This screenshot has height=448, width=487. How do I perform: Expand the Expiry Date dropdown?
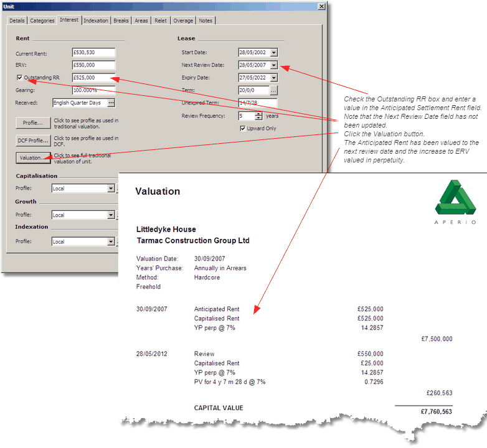[x=273, y=78]
